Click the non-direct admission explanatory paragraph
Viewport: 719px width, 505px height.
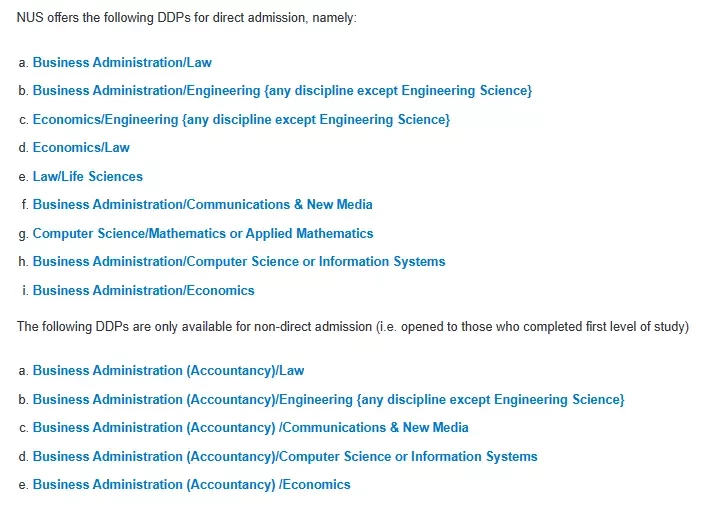[353, 327]
